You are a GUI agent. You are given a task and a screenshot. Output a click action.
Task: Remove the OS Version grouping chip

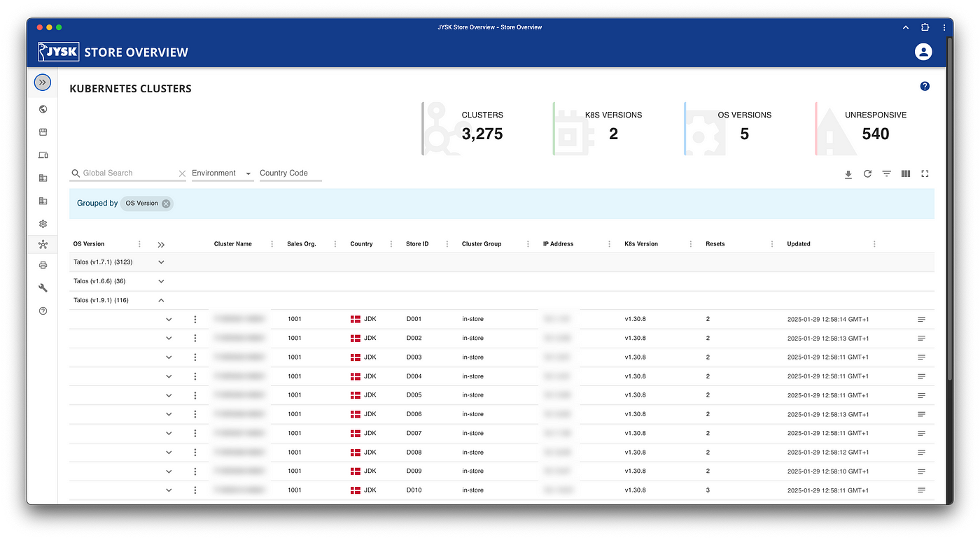166,204
